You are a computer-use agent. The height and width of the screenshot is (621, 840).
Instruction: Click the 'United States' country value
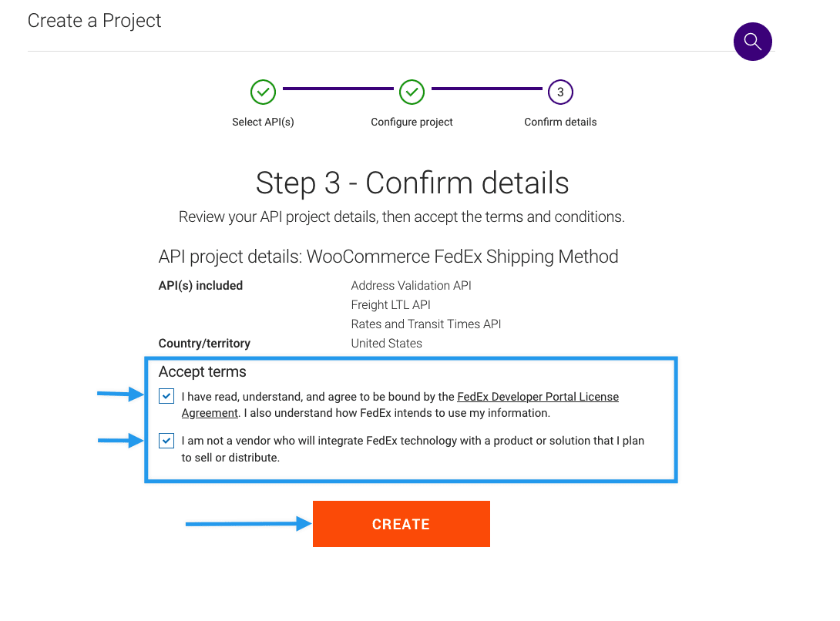[386, 343]
